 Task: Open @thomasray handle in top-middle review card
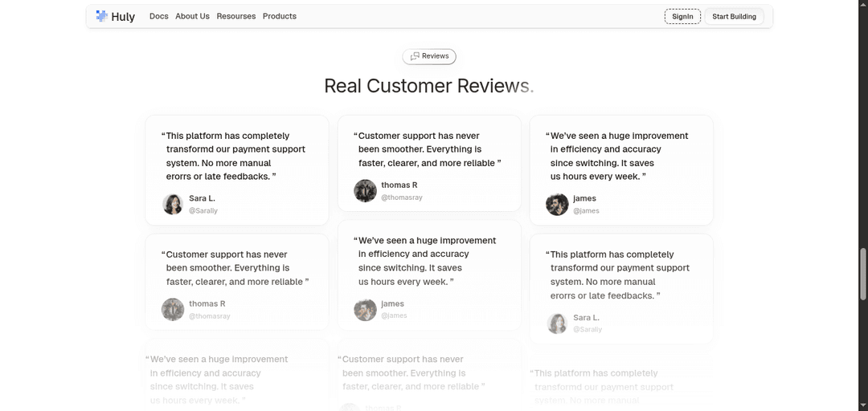click(402, 197)
